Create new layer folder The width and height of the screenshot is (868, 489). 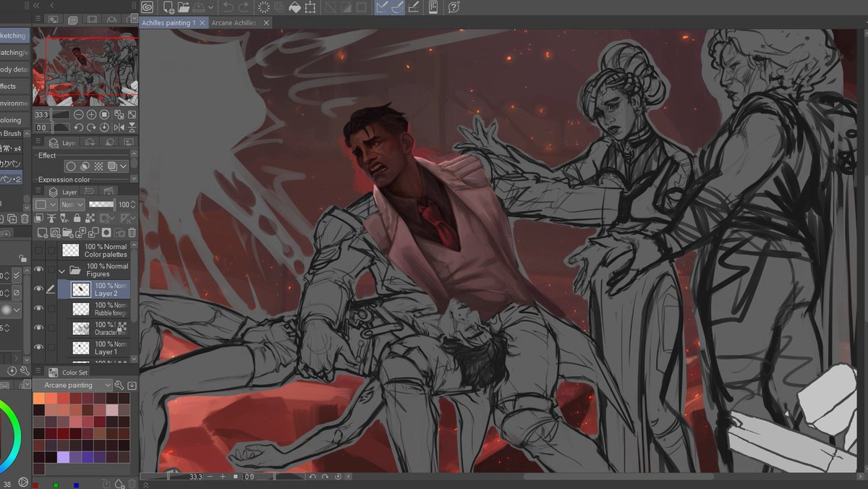tap(67, 232)
